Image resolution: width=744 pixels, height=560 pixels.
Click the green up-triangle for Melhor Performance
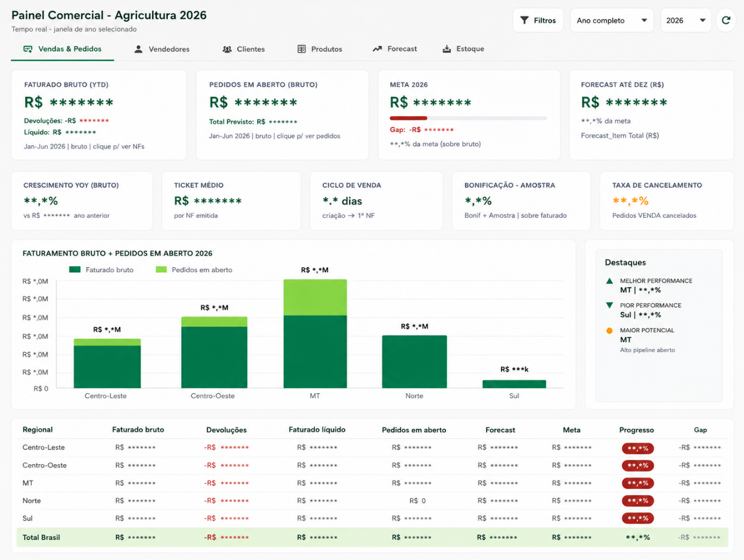point(609,281)
